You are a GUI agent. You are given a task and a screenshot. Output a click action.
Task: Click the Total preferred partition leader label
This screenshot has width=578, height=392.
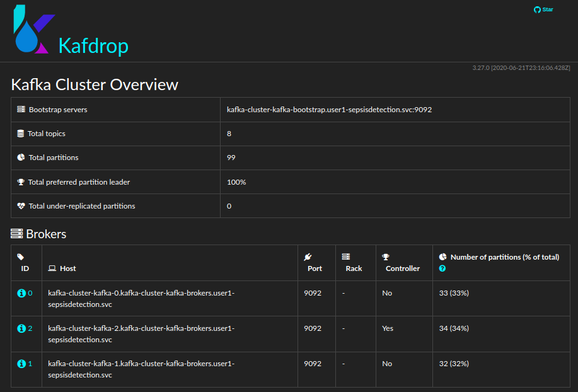pyautogui.click(x=79, y=182)
